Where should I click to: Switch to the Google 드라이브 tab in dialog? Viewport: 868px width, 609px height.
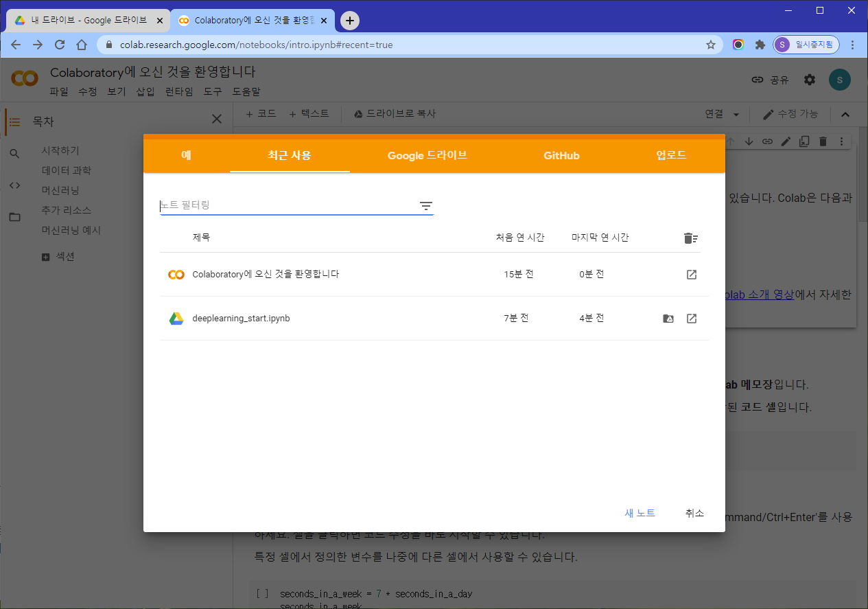coord(427,155)
